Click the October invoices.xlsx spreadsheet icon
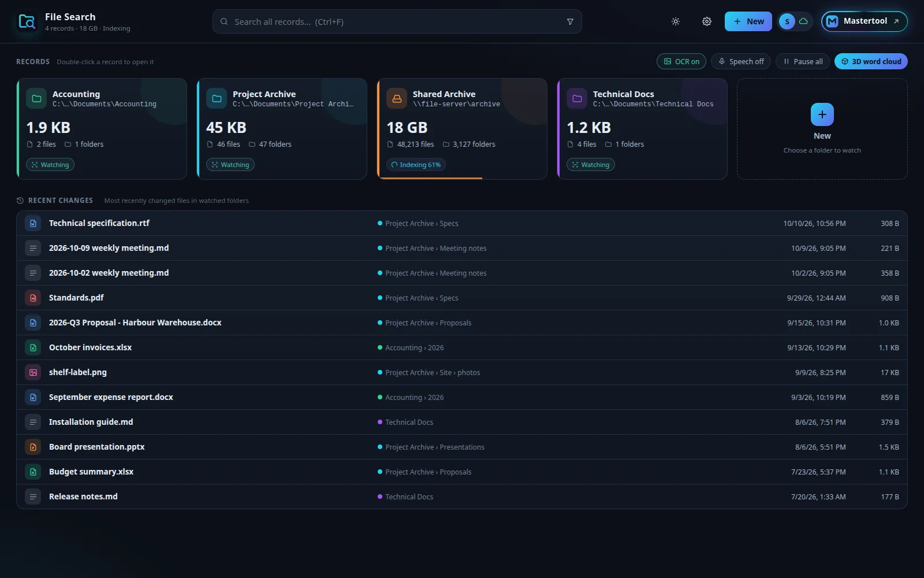Viewport: 924px width, 578px height. tap(33, 347)
